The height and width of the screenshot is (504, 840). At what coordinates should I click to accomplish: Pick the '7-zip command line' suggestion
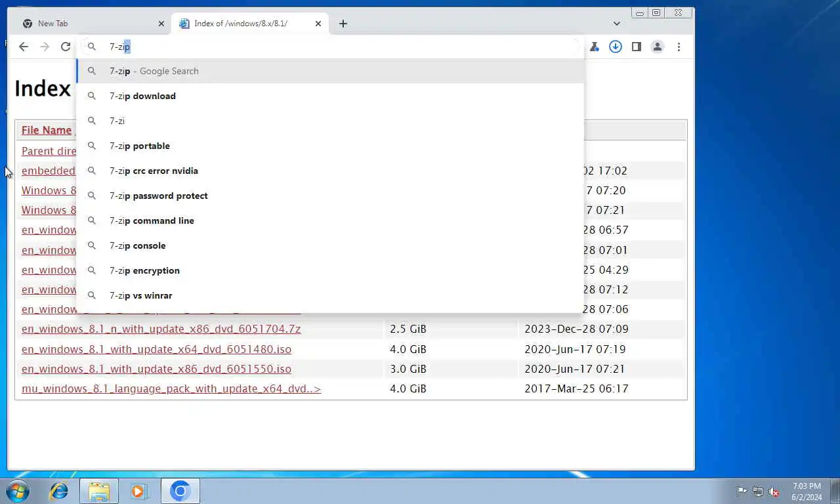tap(330, 220)
